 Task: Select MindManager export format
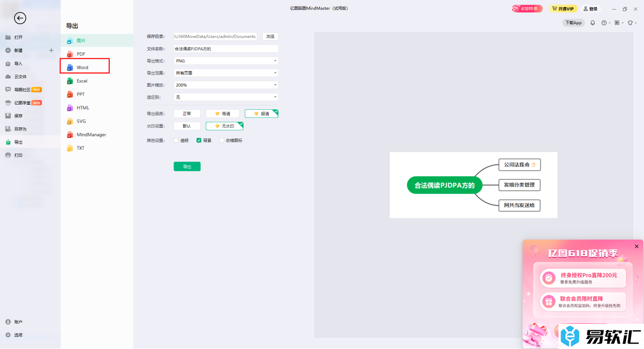(x=97, y=134)
